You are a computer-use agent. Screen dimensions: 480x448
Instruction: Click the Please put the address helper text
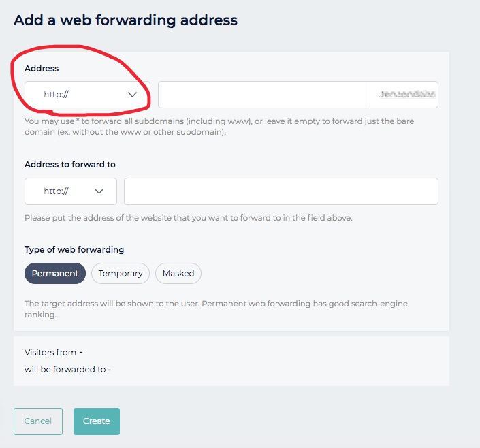click(189, 218)
